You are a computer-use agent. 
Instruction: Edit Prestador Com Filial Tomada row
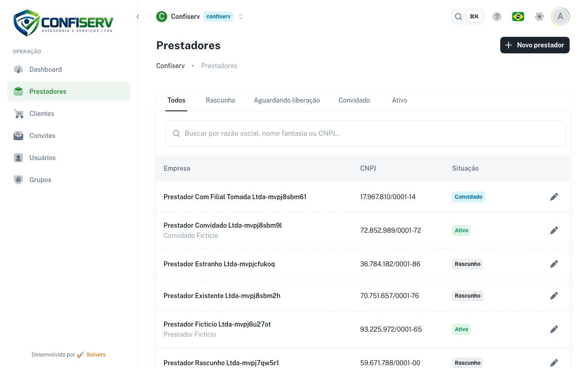[x=554, y=197]
